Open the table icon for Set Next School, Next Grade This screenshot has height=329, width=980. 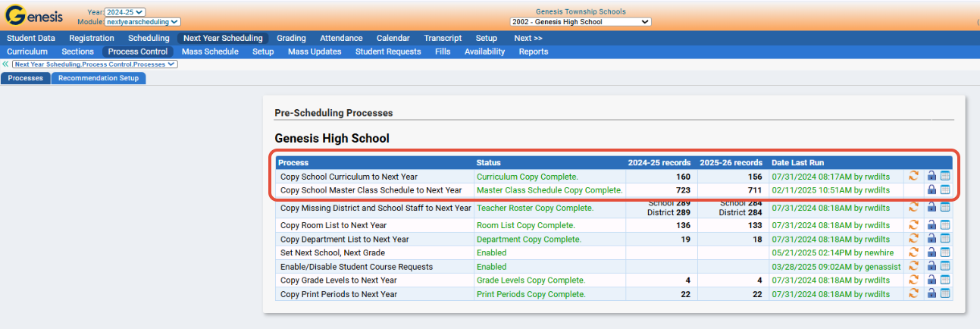click(944, 252)
